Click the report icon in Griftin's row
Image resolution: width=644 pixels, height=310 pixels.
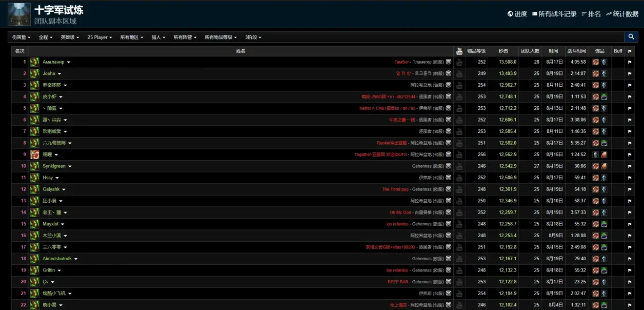[449, 270]
